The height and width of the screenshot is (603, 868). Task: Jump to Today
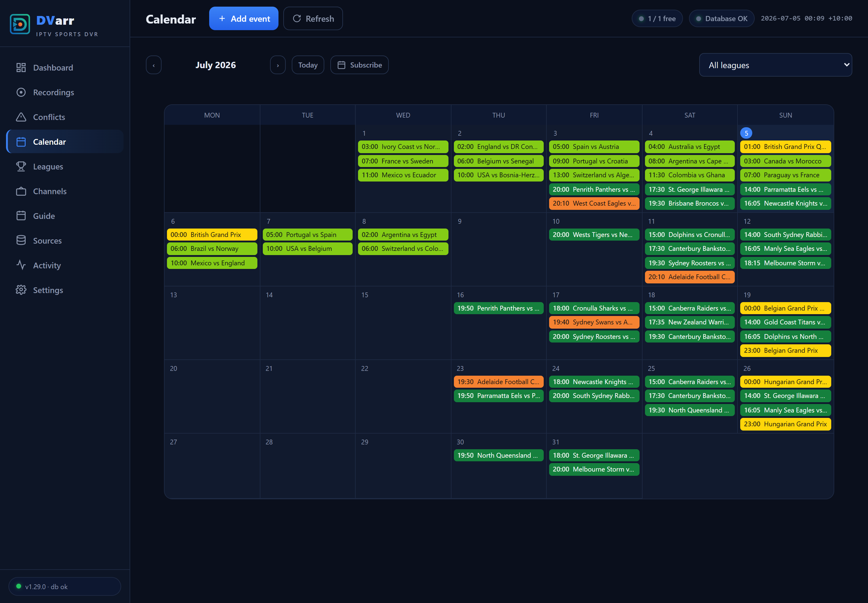pyautogui.click(x=308, y=65)
